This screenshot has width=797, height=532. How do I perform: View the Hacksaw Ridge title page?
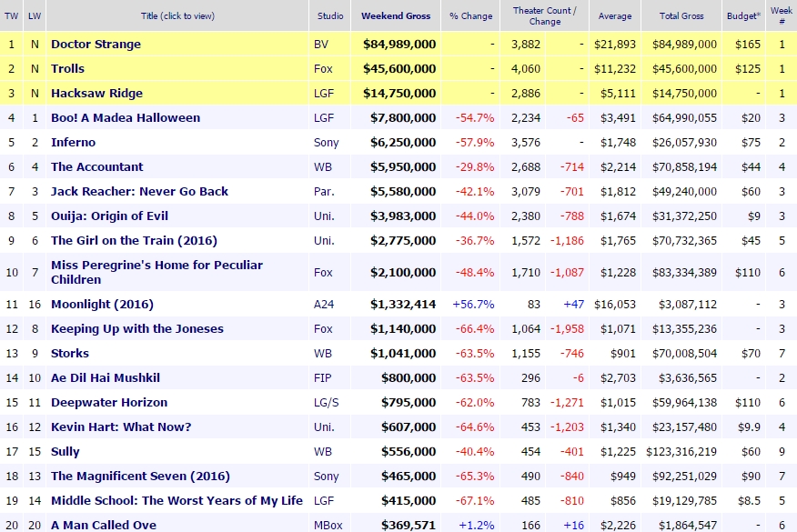tap(96, 94)
